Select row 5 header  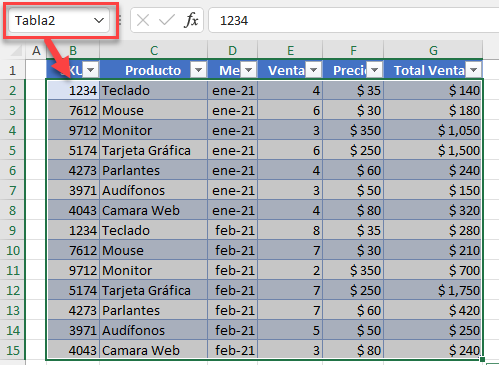13,150
